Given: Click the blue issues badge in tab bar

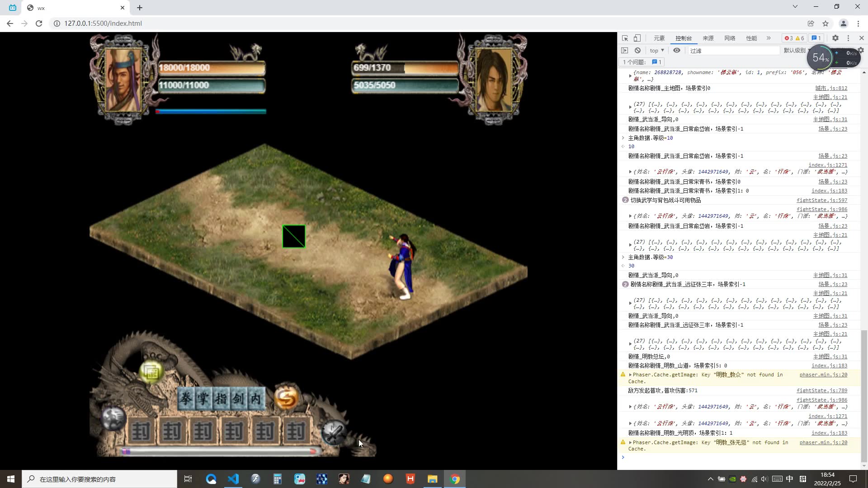Looking at the screenshot, I should (x=816, y=38).
